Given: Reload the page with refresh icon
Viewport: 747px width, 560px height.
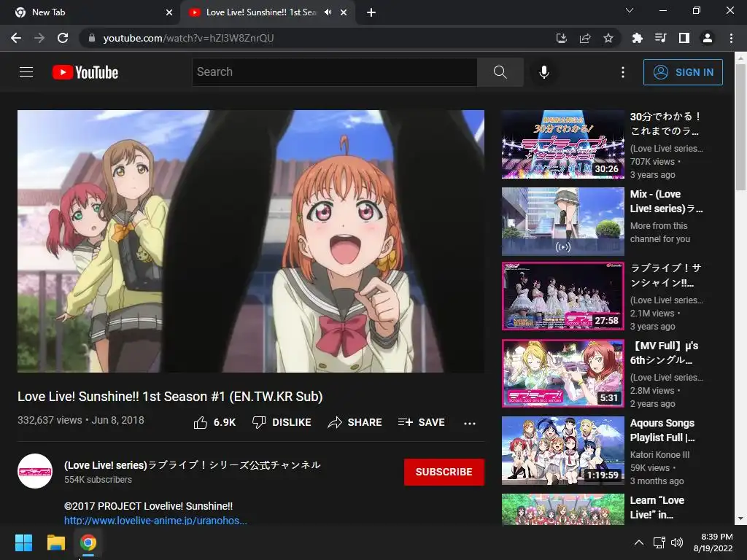Looking at the screenshot, I should pos(63,38).
